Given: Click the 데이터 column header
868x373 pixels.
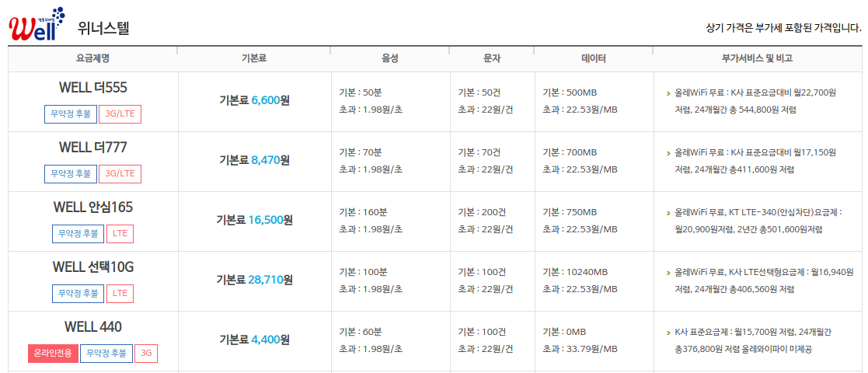Looking at the screenshot, I should (x=593, y=58).
